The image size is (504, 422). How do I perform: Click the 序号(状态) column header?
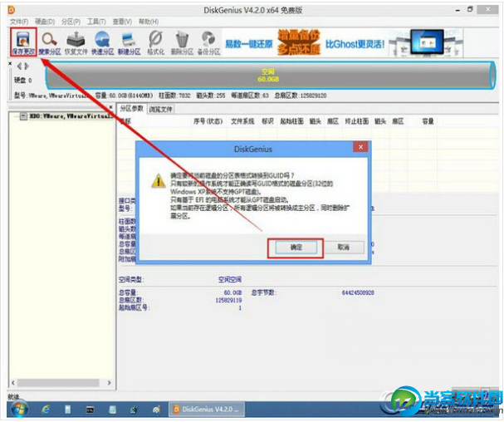pos(208,121)
